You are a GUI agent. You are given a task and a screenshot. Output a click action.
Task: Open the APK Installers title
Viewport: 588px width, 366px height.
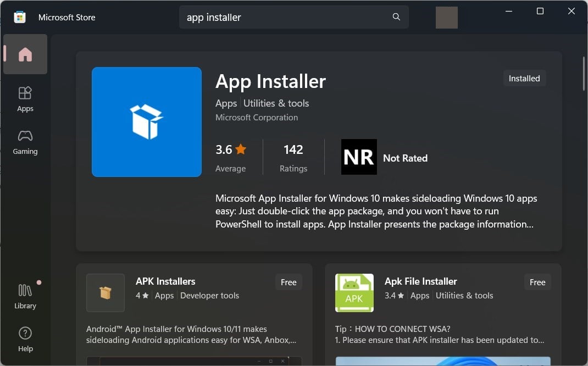pos(165,281)
